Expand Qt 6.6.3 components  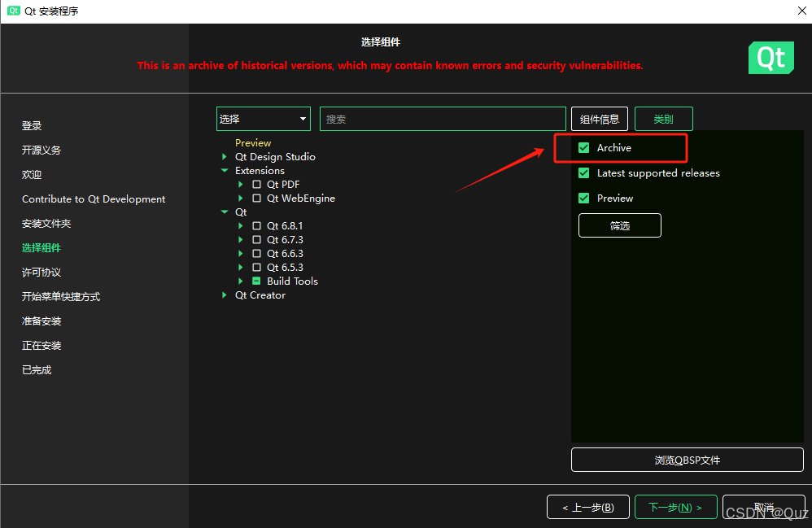click(240, 254)
